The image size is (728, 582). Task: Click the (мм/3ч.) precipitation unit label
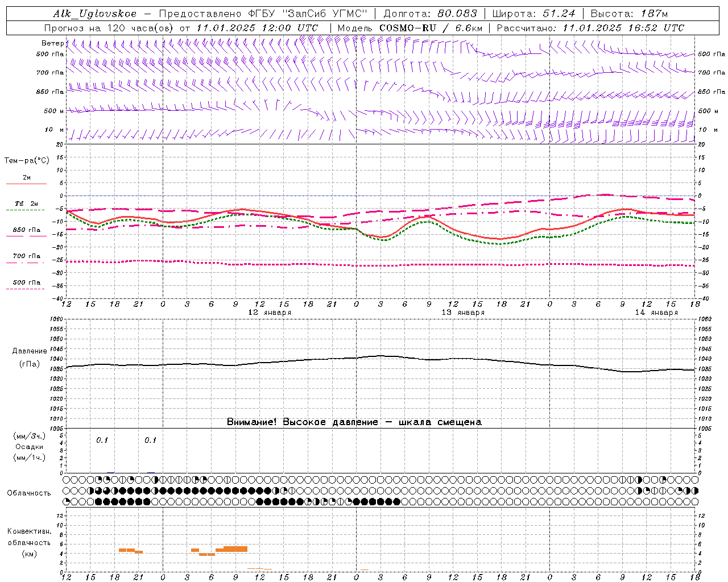[x=30, y=436]
